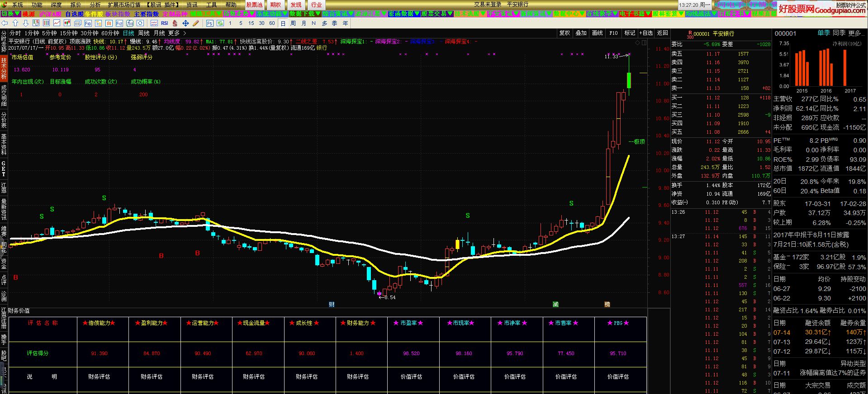Click the green refresh toolbar icon
This screenshot has width=868, height=394.
[x=220, y=23]
